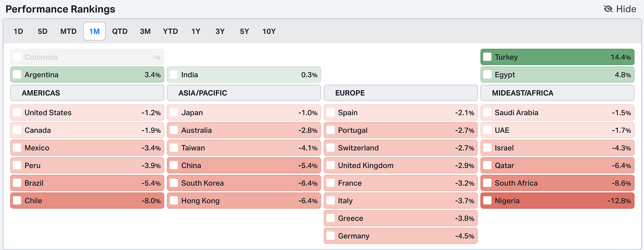Mark the South Korea checkbox
Screen dimensions: 644x250
click(174, 183)
